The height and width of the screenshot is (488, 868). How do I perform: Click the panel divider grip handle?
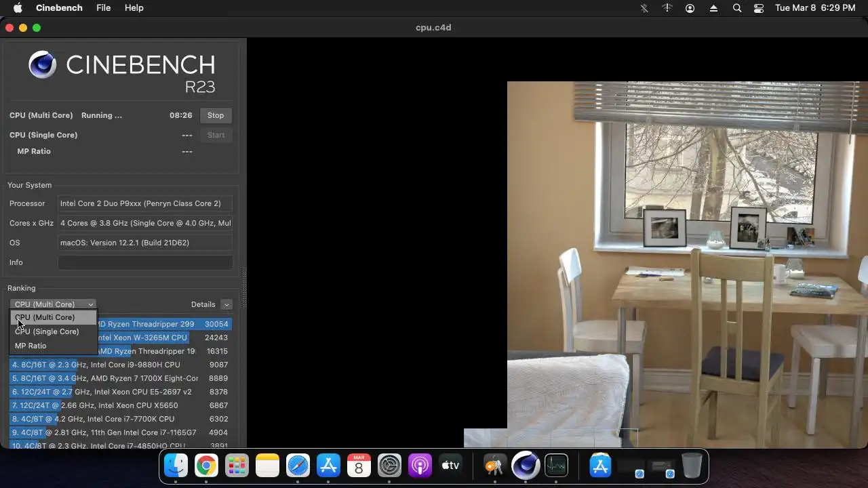[244, 288]
